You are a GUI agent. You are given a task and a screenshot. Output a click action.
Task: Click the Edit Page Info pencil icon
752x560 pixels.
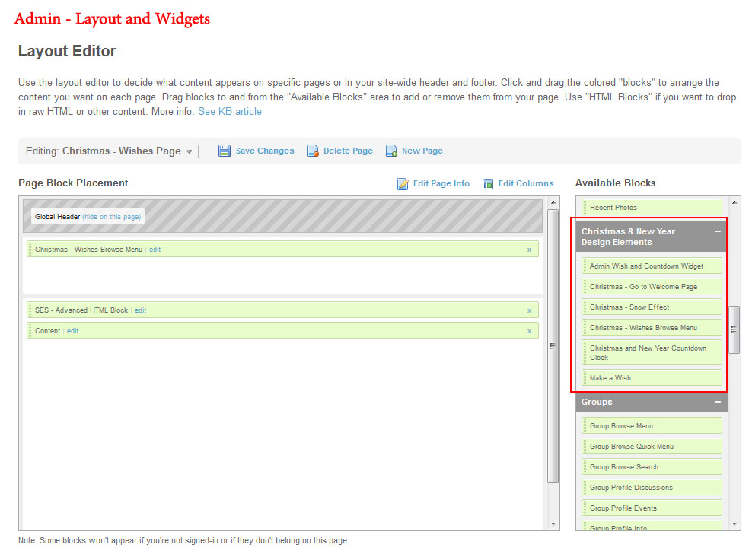[x=403, y=183]
